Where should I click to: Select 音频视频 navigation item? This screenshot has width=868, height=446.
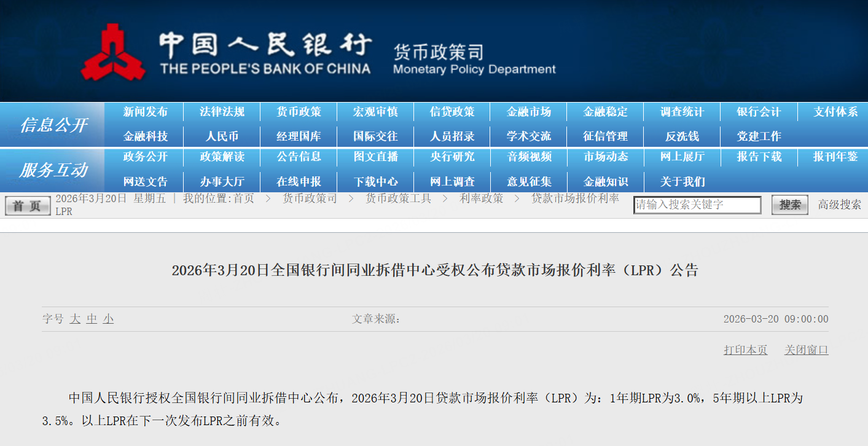[529, 157]
